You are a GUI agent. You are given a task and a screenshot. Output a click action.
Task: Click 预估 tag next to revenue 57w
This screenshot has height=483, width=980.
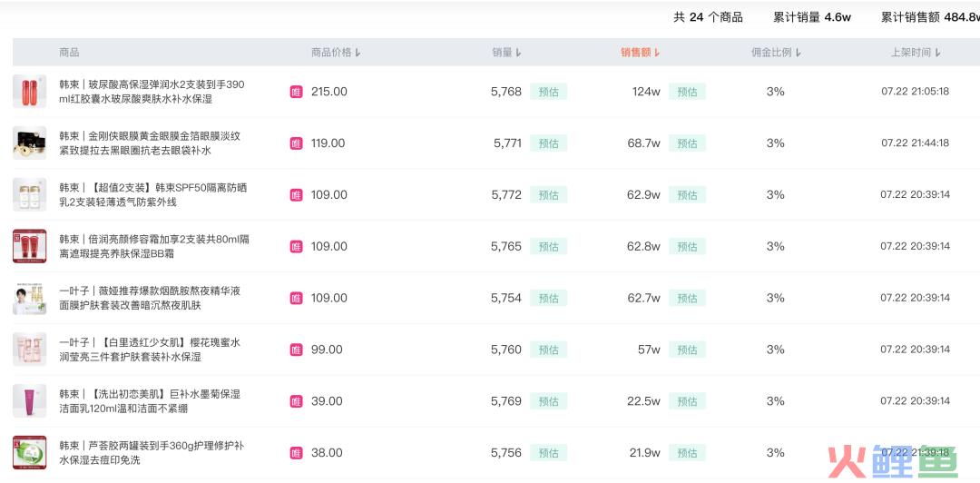tap(687, 350)
